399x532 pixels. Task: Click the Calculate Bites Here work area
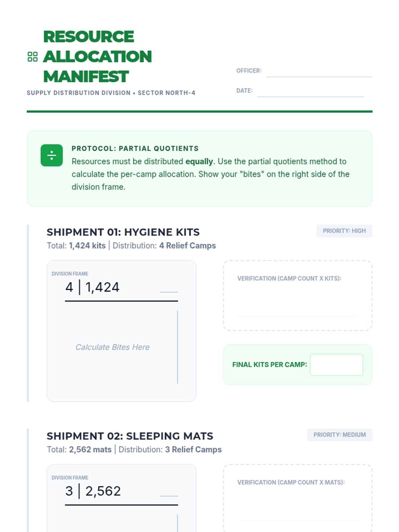[x=112, y=347]
